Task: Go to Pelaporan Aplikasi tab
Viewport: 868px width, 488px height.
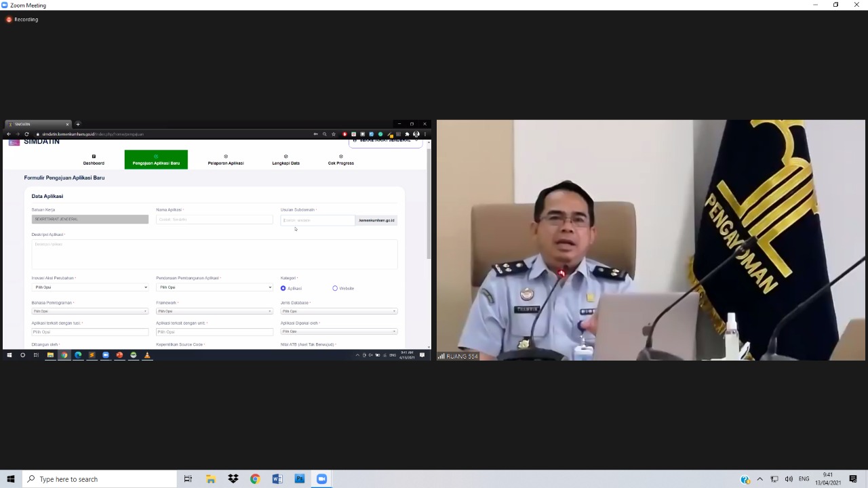Action: 226,160
